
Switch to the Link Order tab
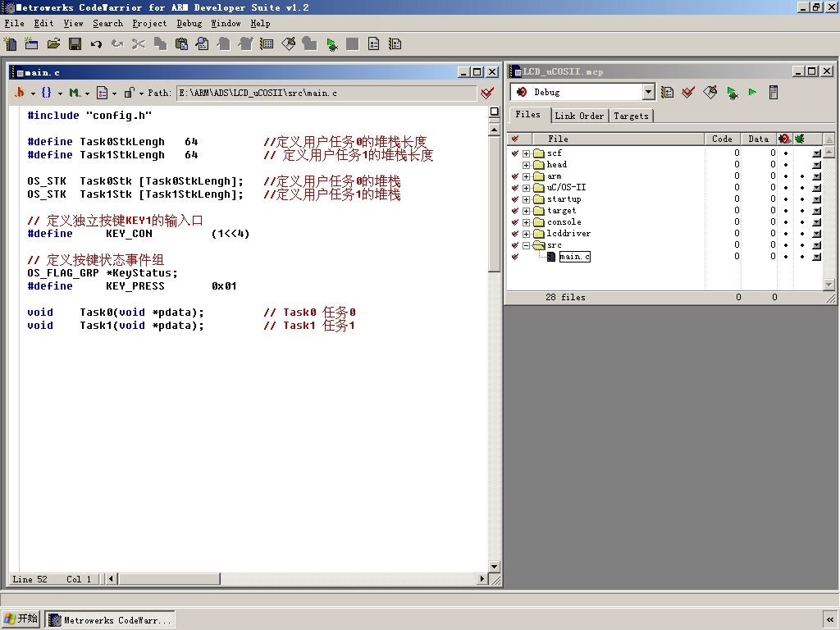tap(579, 116)
